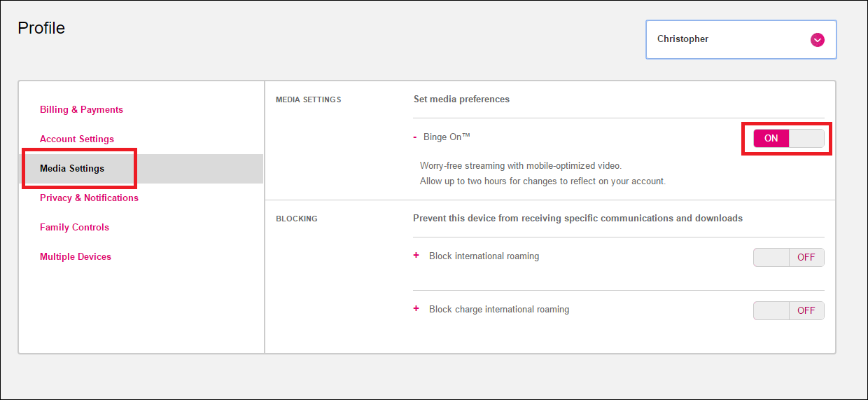Turn off the Binge On toggle

(788, 139)
